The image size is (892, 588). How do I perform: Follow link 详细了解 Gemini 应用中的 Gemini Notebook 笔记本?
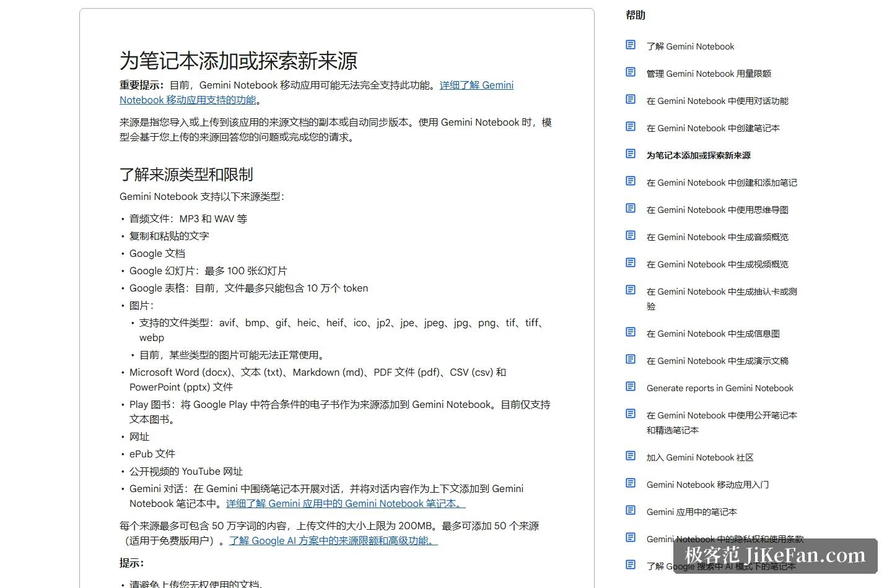point(346,504)
